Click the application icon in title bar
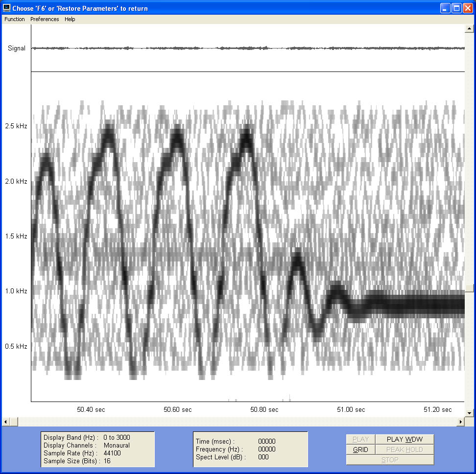 [x=7, y=8]
